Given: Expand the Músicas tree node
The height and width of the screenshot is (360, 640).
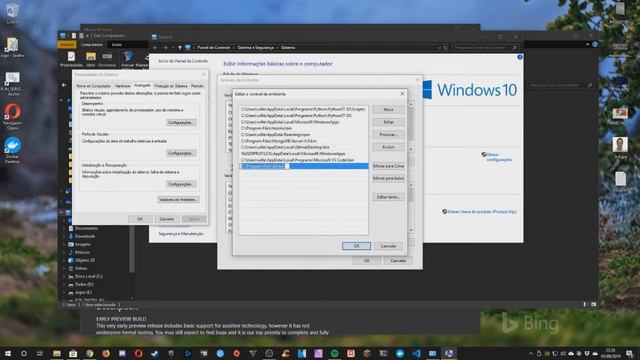Looking at the screenshot, I should point(64,253).
